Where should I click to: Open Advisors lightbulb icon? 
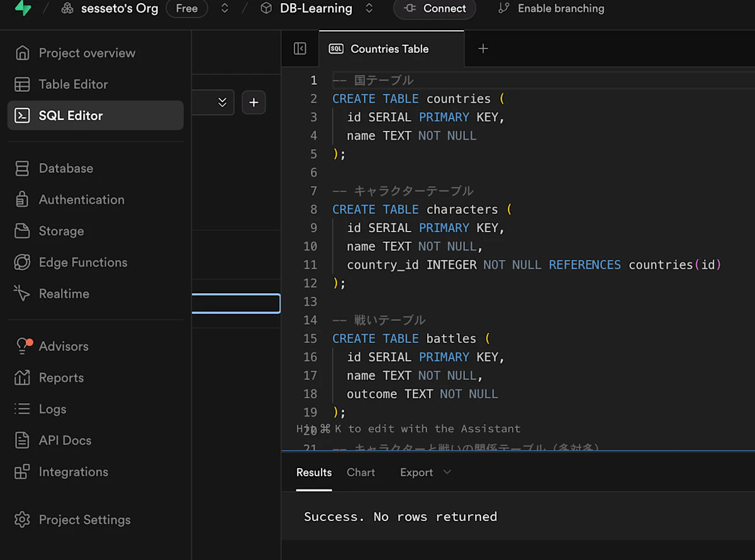click(23, 345)
